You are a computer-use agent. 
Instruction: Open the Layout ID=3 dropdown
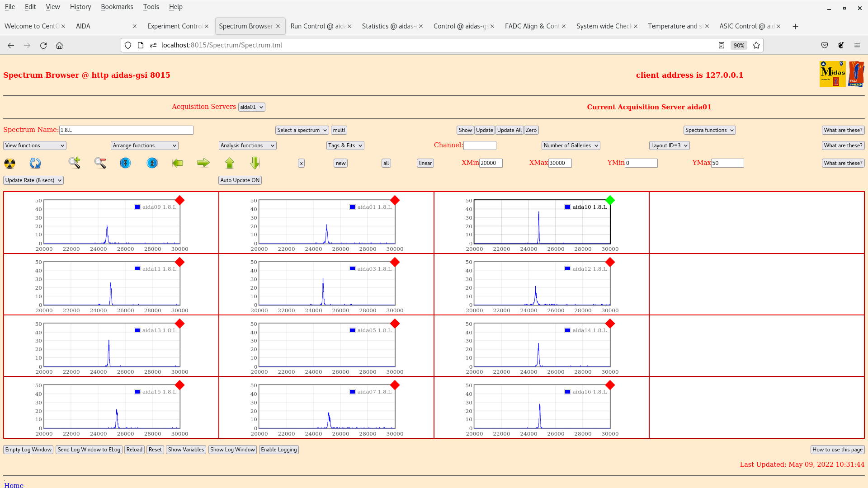coord(670,145)
